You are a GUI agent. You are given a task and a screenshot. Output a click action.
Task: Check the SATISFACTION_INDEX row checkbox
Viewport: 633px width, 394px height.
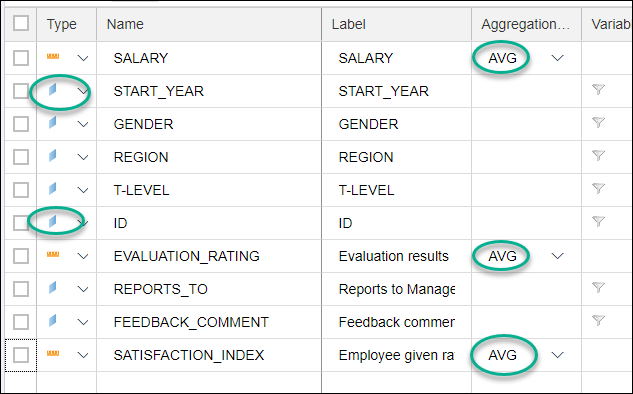coord(21,356)
